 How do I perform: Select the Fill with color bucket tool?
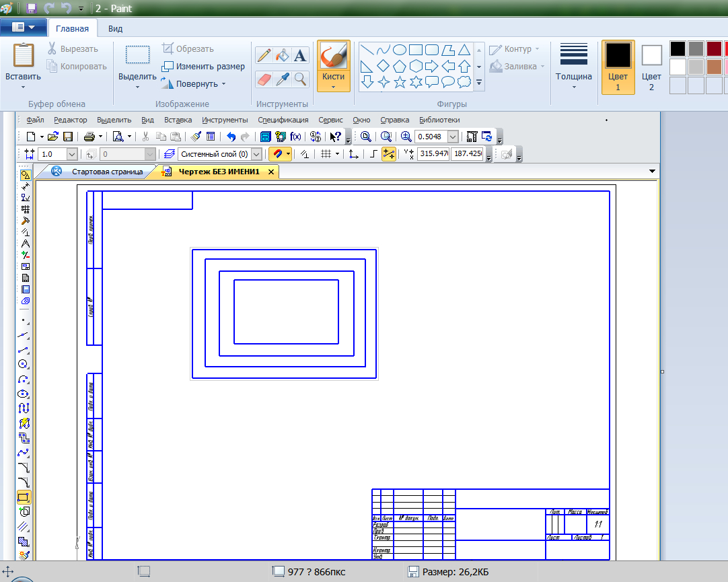point(282,56)
